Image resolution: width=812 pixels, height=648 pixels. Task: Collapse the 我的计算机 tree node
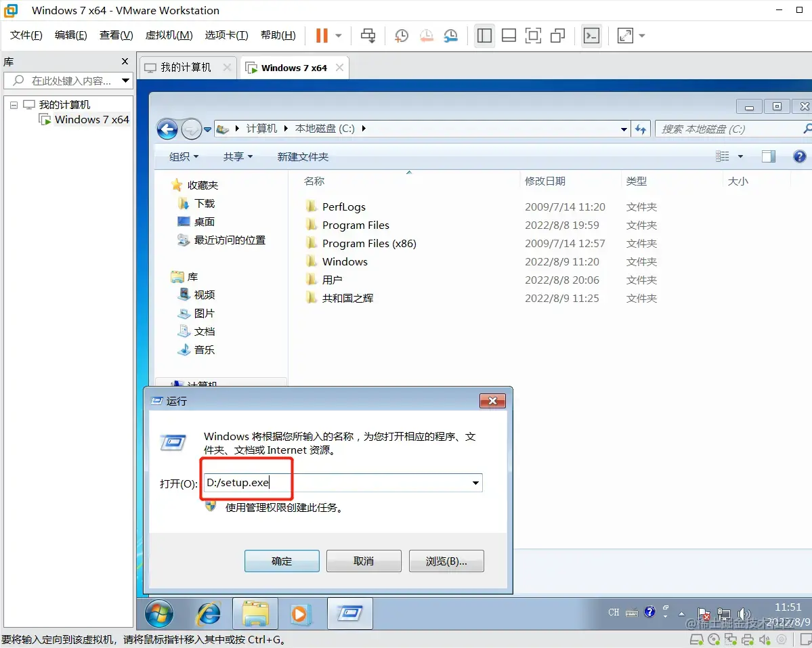(x=14, y=105)
